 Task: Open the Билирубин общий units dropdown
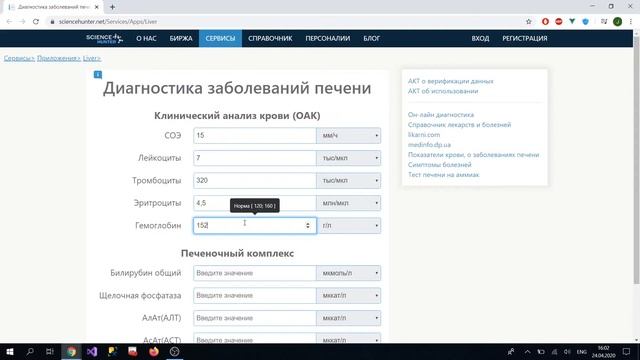[x=348, y=273]
